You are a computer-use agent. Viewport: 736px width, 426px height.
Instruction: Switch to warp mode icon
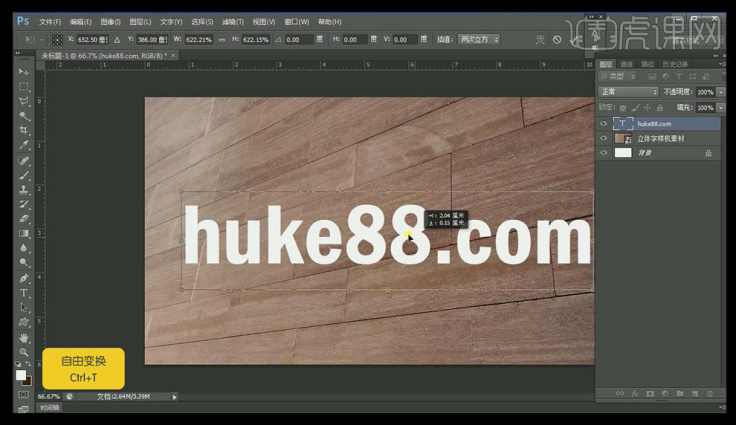540,39
